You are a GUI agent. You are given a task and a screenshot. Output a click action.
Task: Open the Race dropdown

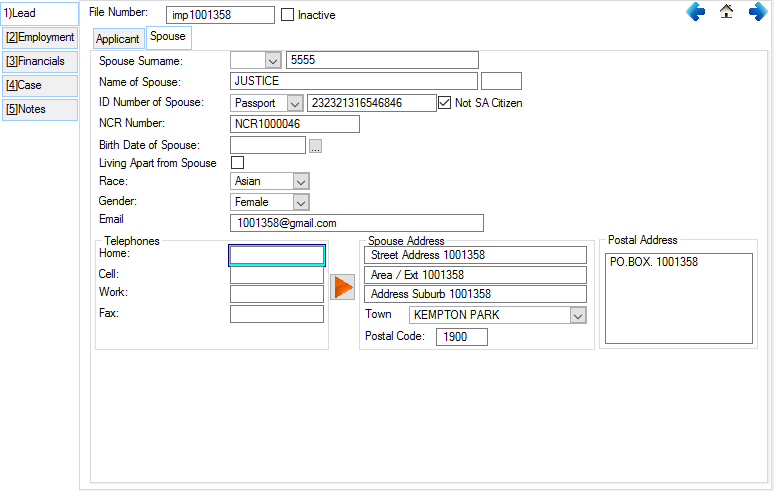(301, 181)
